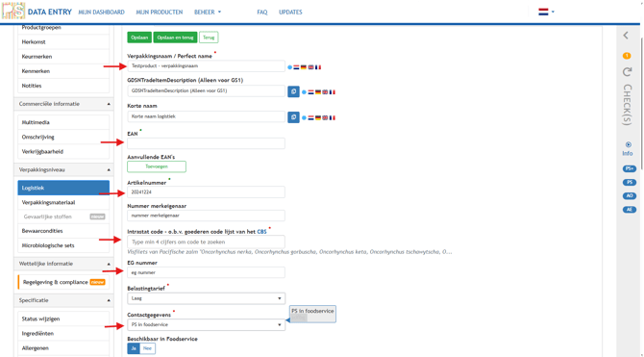
Task: Expand the Check(s) panel with the chevron arrow
Action: 626,36
